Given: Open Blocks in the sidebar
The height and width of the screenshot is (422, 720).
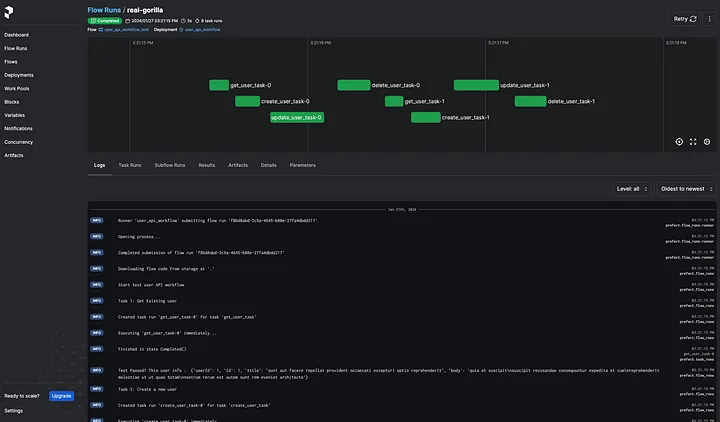Looking at the screenshot, I should tap(12, 102).
